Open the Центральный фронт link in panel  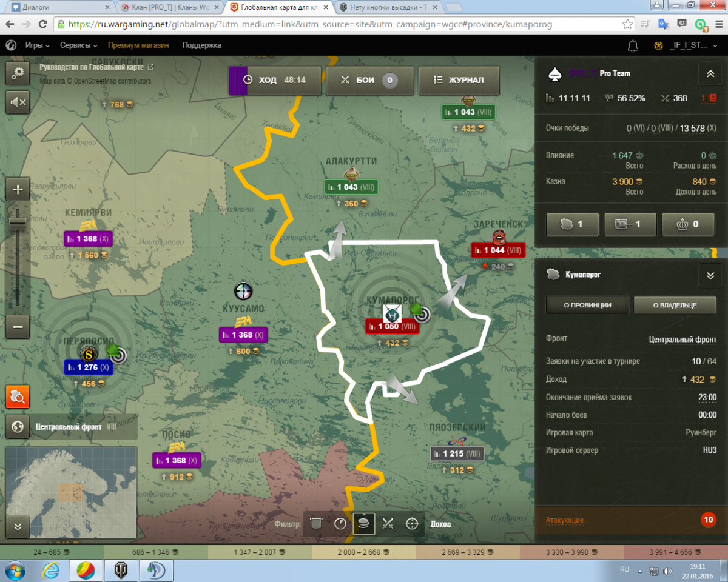(x=682, y=339)
